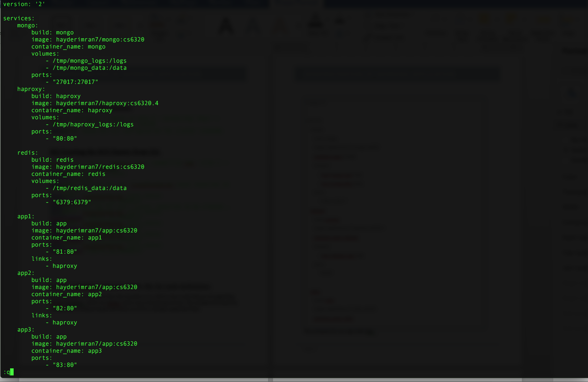Select the /tmp/mongo_data:/data volume entry
Screen dimensions: 588x382
[86, 68]
